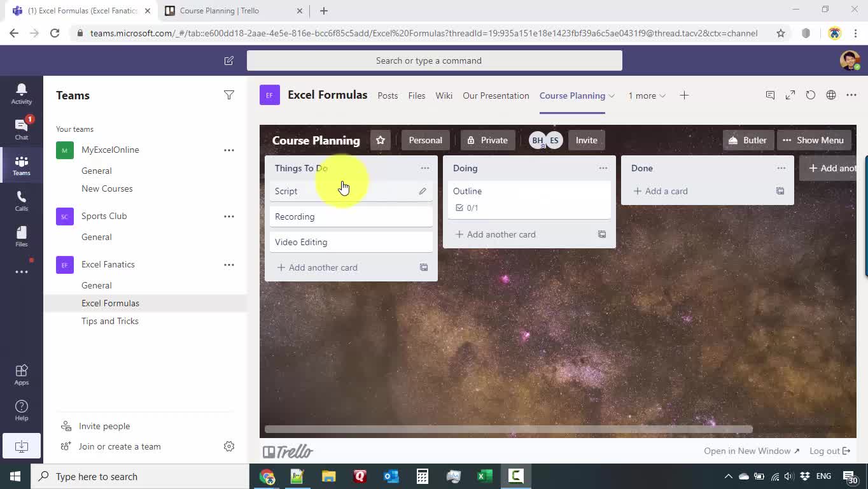This screenshot has height=489, width=868.
Task: Expand the '1 more' tabs dropdown
Action: click(x=647, y=96)
